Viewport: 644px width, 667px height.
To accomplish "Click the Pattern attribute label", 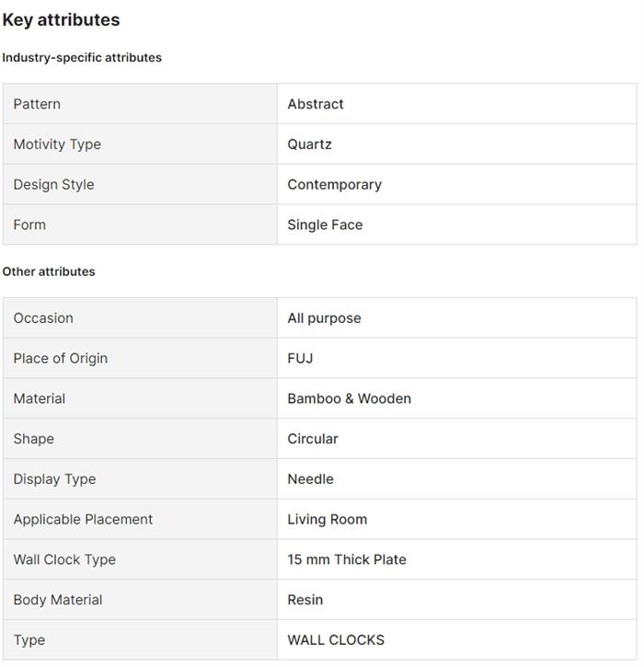I will click(37, 104).
